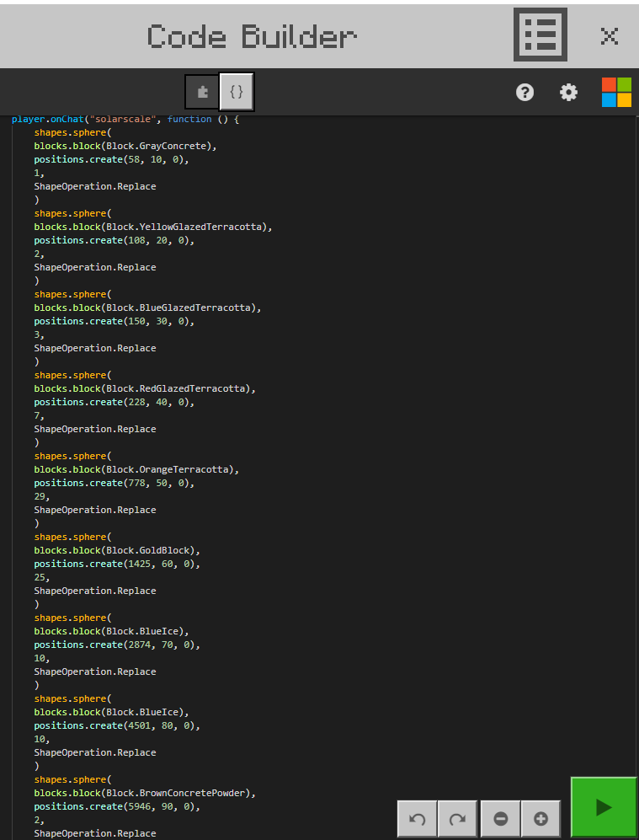
Task: Zoom out the code editor
Action: (501, 819)
